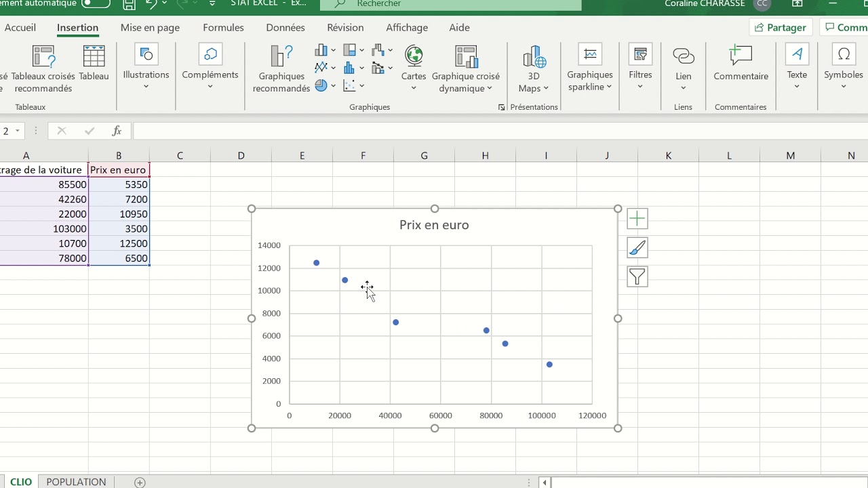The width and height of the screenshot is (868, 488).
Task: Open Graphiques recommandés
Action: 281,69
